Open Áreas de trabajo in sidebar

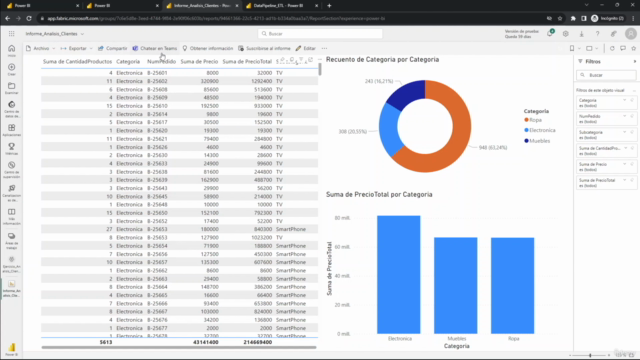point(11,241)
